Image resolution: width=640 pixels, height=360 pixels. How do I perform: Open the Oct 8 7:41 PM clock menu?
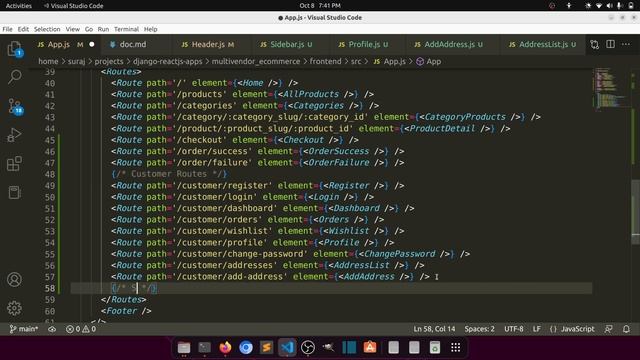(x=320, y=6)
